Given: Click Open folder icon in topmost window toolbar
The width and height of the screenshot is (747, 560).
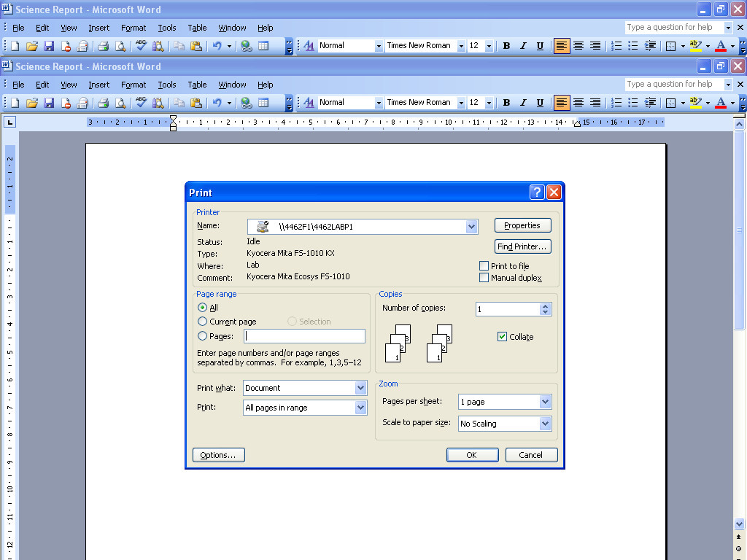Looking at the screenshot, I should pos(32,46).
